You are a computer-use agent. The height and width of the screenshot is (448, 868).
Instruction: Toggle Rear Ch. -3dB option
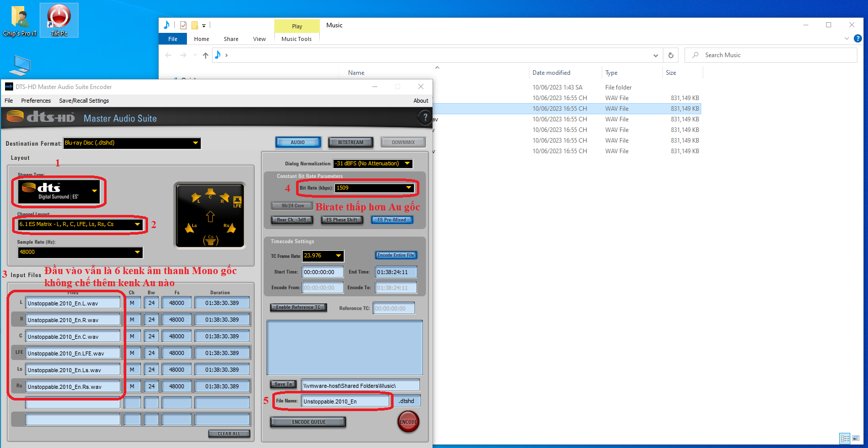tap(292, 220)
